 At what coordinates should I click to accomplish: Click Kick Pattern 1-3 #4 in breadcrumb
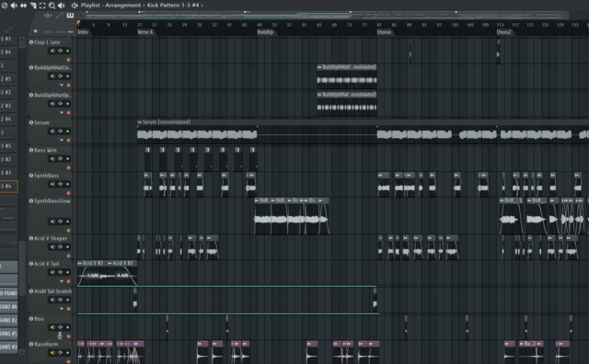coord(173,6)
